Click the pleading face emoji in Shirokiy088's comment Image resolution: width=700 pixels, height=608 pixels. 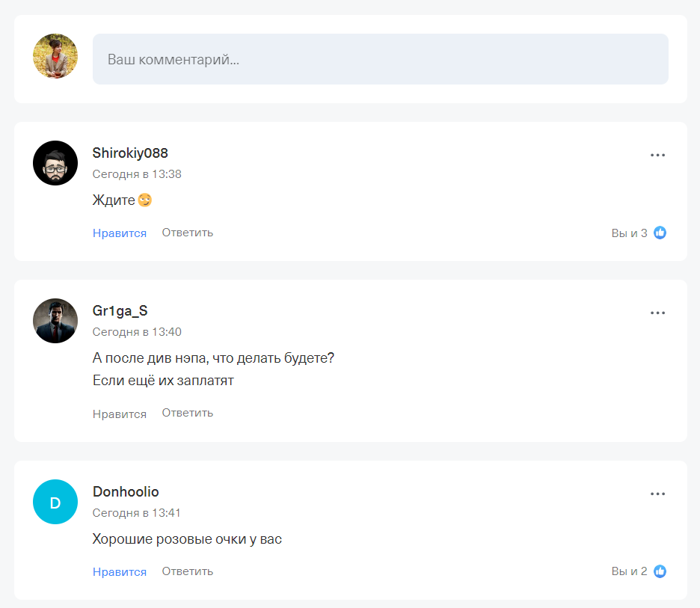[x=144, y=200]
